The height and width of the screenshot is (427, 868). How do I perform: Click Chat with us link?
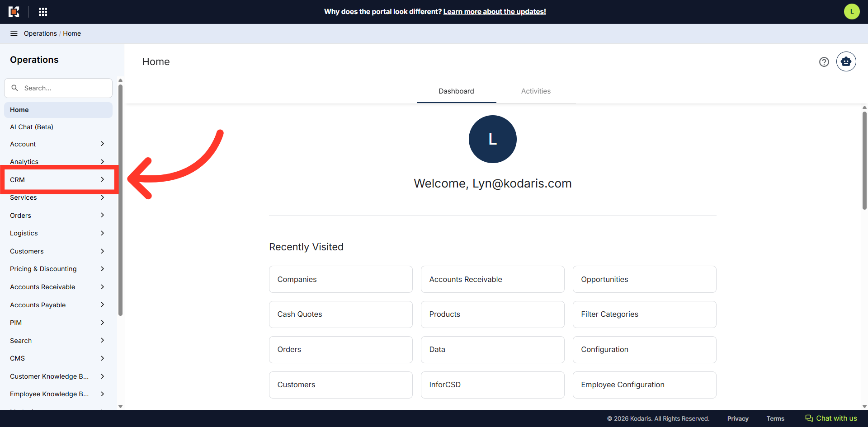(836, 418)
